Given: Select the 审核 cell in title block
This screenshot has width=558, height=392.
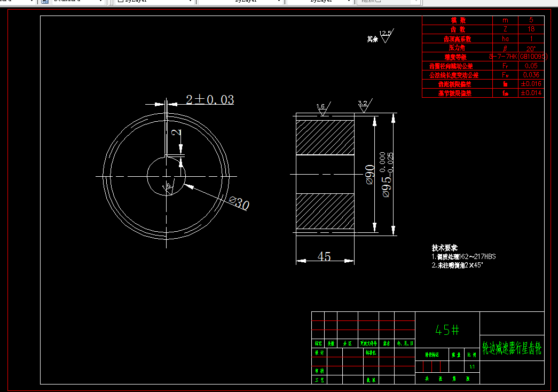Looking at the screenshot, I should (319, 371).
